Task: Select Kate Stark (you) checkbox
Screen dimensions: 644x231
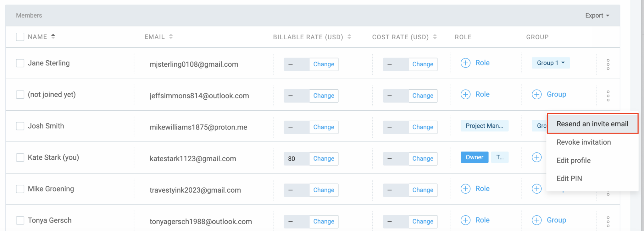Action: [20, 157]
